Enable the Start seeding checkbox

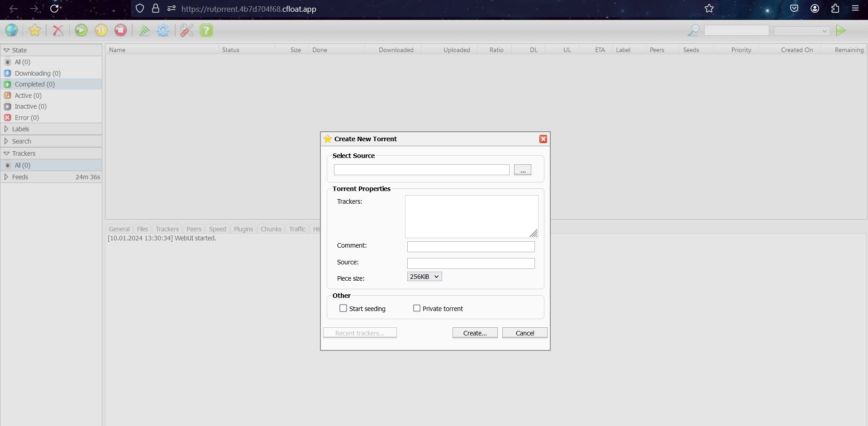click(x=343, y=308)
